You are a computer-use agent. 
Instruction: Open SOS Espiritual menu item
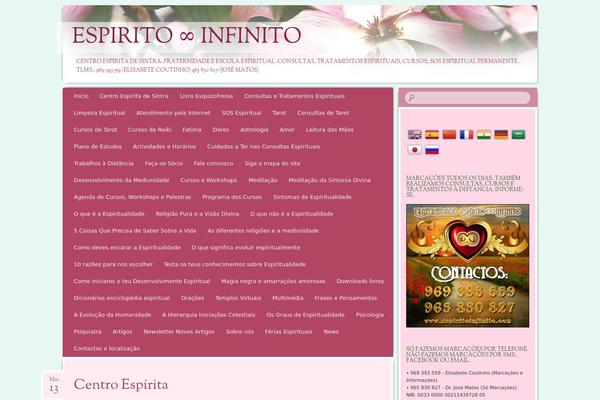coord(241,113)
